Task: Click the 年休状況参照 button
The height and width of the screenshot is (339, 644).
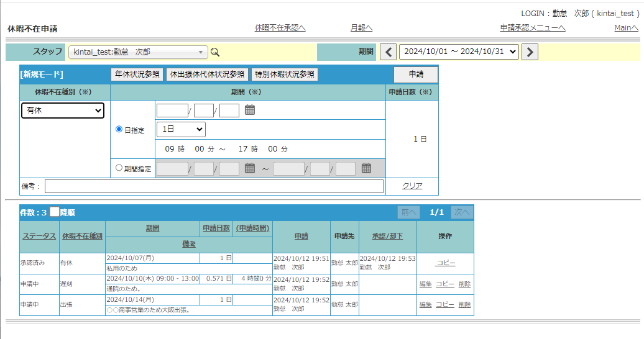Action: click(x=137, y=75)
